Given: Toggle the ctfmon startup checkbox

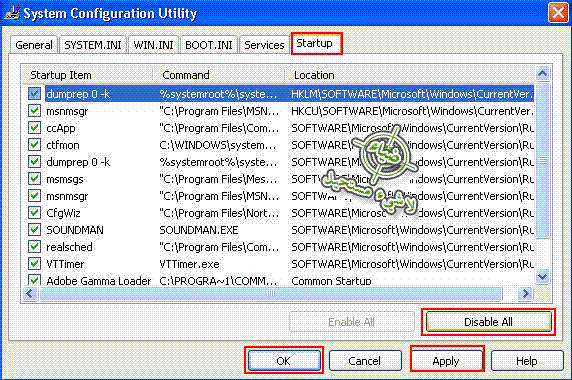Looking at the screenshot, I should click(34, 145).
